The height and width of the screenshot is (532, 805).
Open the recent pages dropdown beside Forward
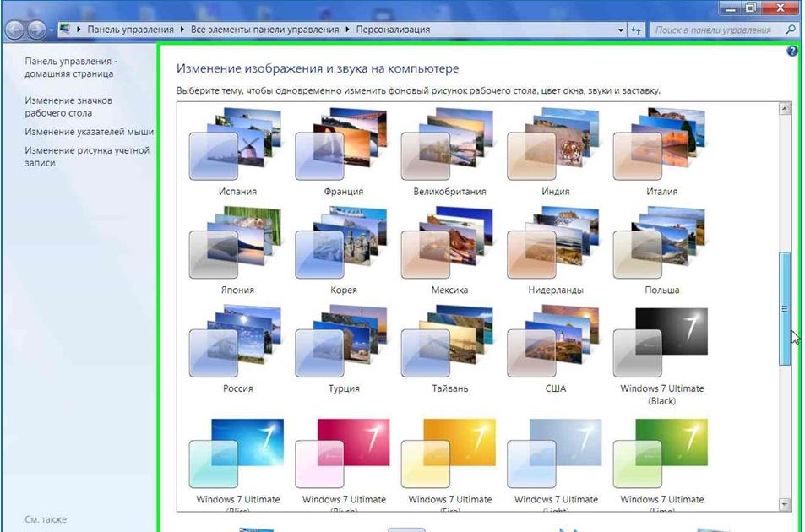tap(51, 30)
